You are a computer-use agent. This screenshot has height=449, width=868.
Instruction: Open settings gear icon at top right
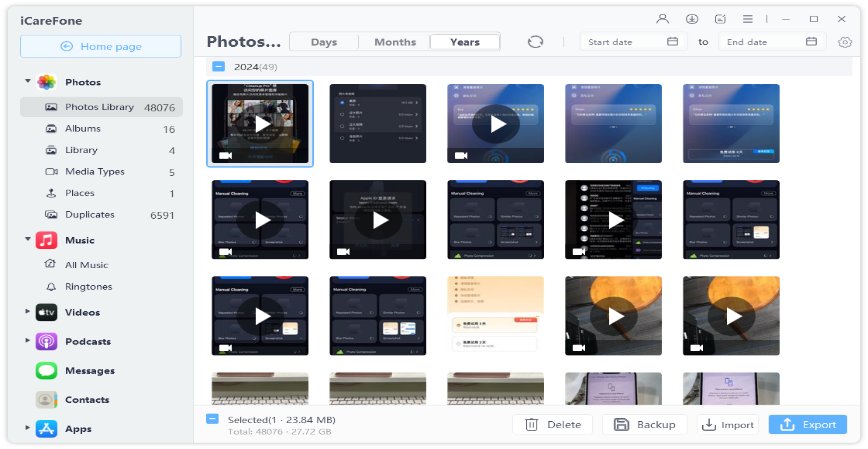click(845, 42)
